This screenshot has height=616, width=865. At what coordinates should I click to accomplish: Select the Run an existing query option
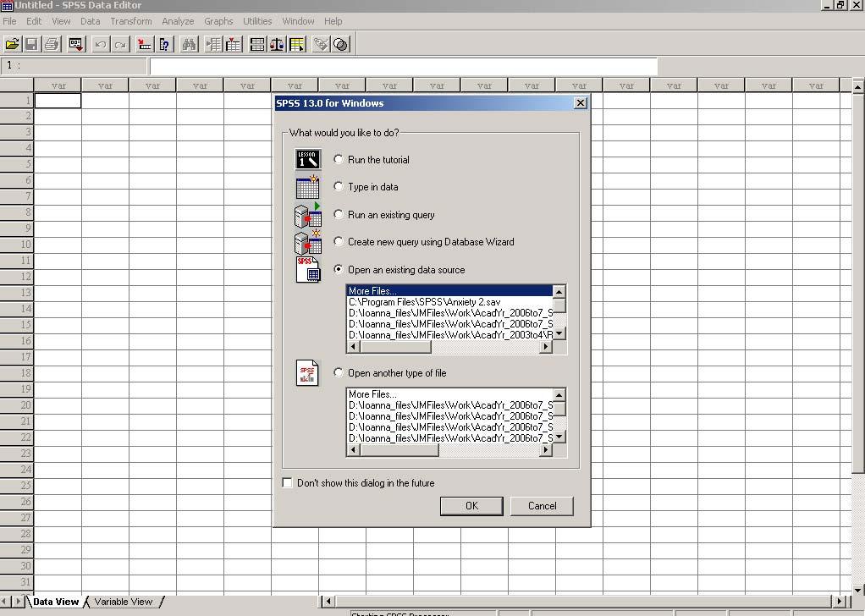tap(339, 214)
